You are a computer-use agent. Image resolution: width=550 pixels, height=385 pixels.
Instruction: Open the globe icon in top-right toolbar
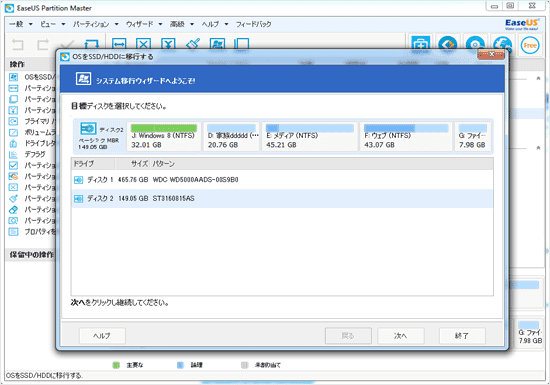tap(502, 45)
